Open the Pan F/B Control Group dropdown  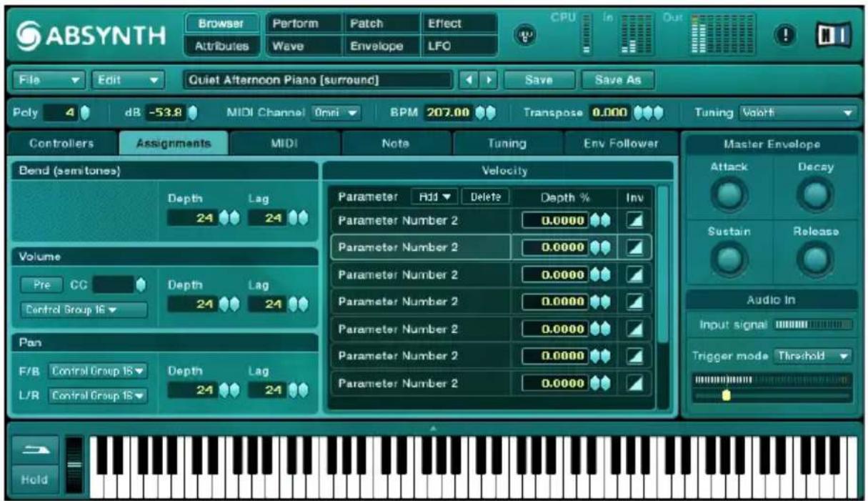[97, 371]
